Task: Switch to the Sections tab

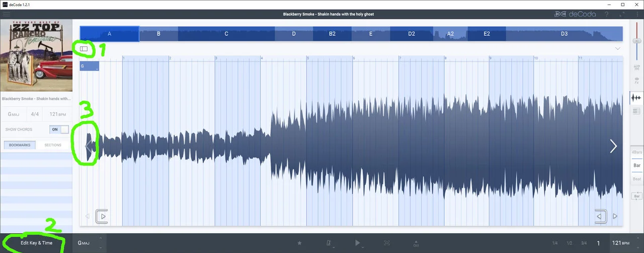Action: [53, 145]
